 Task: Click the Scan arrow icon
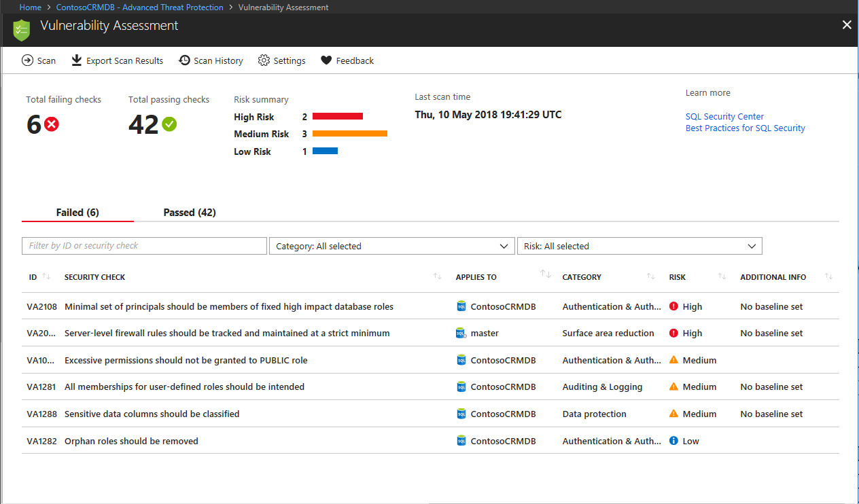pyautogui.click(x=27, y=60)
